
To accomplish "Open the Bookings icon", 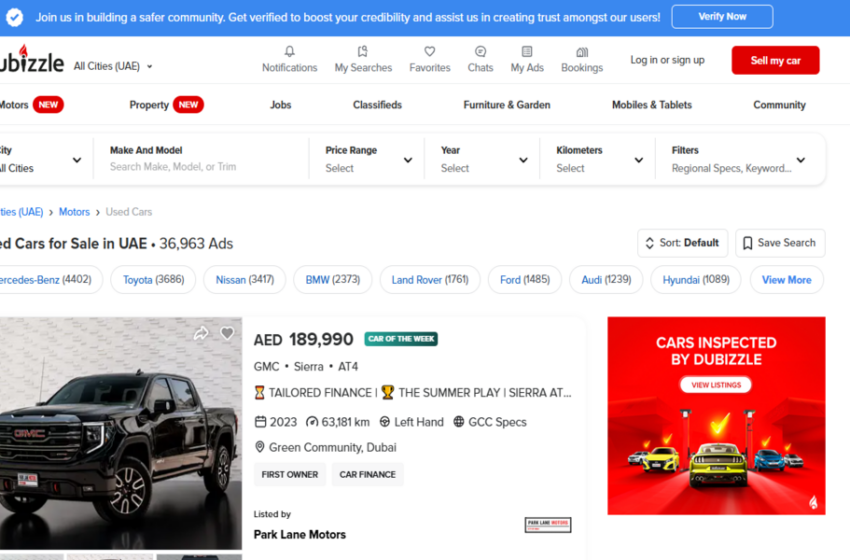I will coord(582,52).
